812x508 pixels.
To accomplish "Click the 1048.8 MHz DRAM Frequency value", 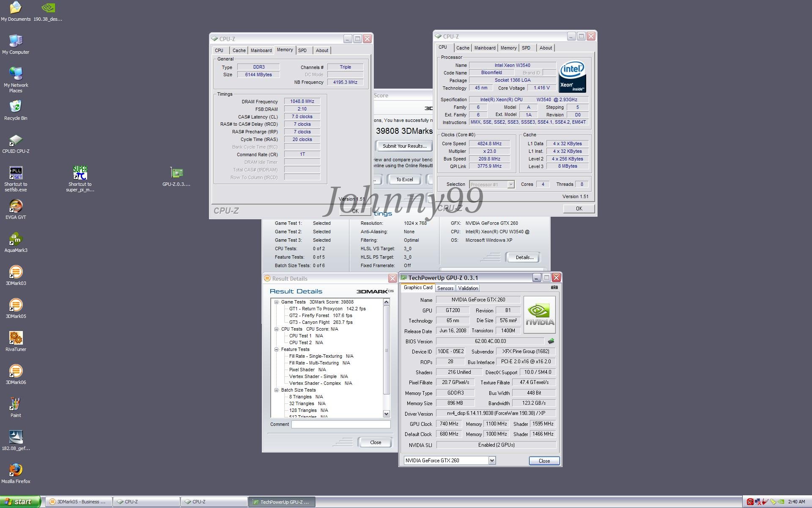I will 302,102.
